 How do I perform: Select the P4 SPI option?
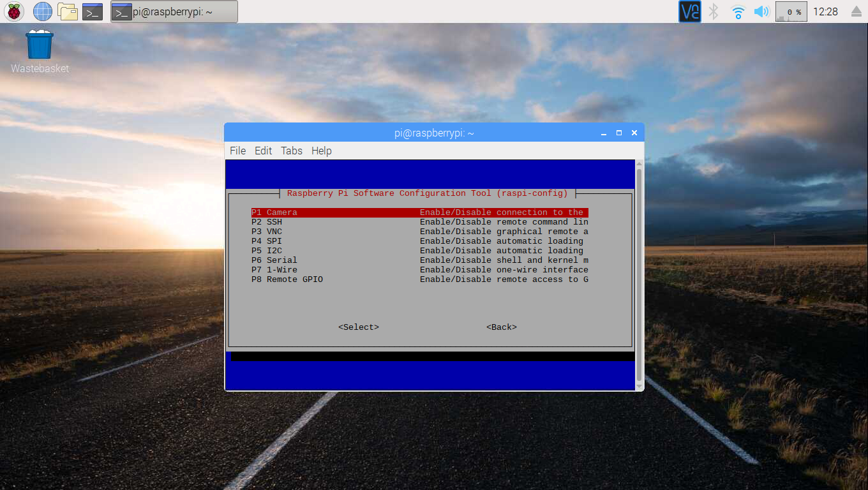pyautogui.click(x=419, y=241)
